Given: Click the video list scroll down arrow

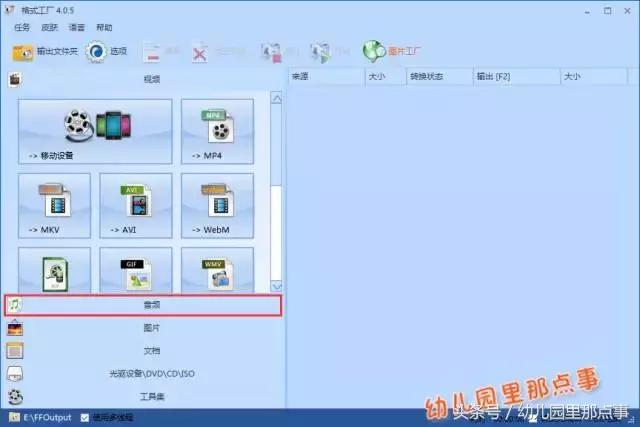Looking at the screenshot, I should point(276,286).
